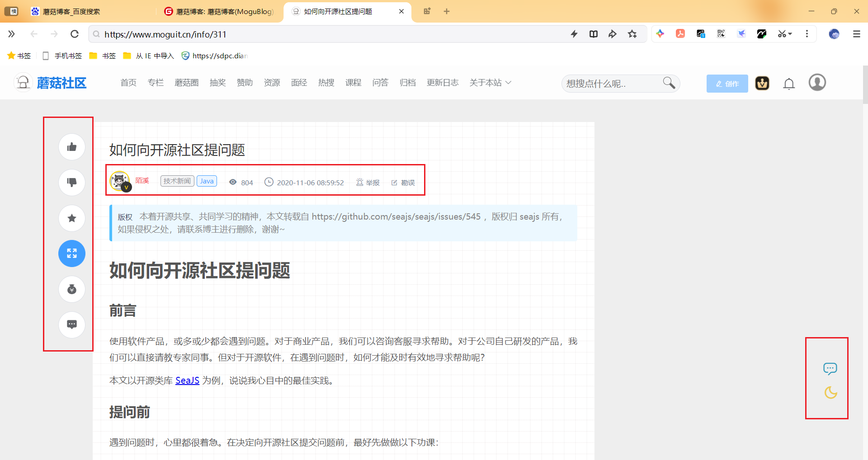
Task: Toggle the blue fullscreen reading button
Action: (x=72, y=253)
